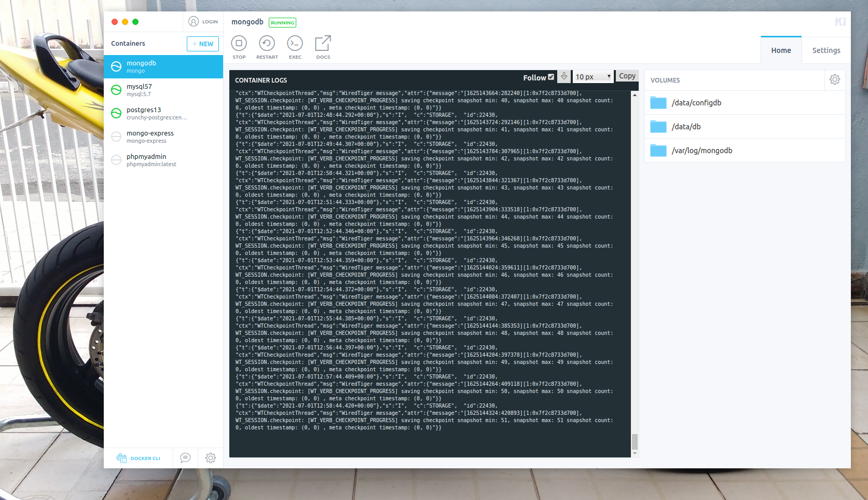Click the Containers sidebar heading
The image size is (868, 500).
pos(128,43)
